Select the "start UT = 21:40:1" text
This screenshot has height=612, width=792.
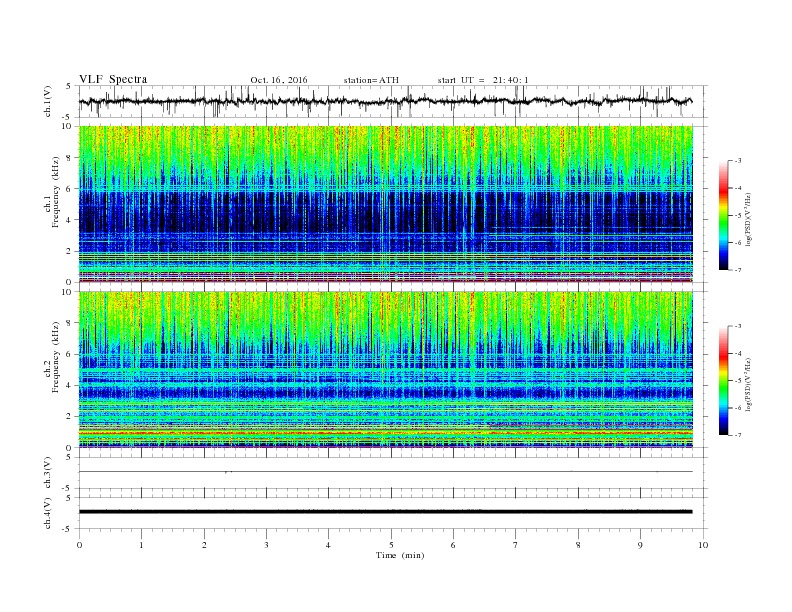[483, 80]
